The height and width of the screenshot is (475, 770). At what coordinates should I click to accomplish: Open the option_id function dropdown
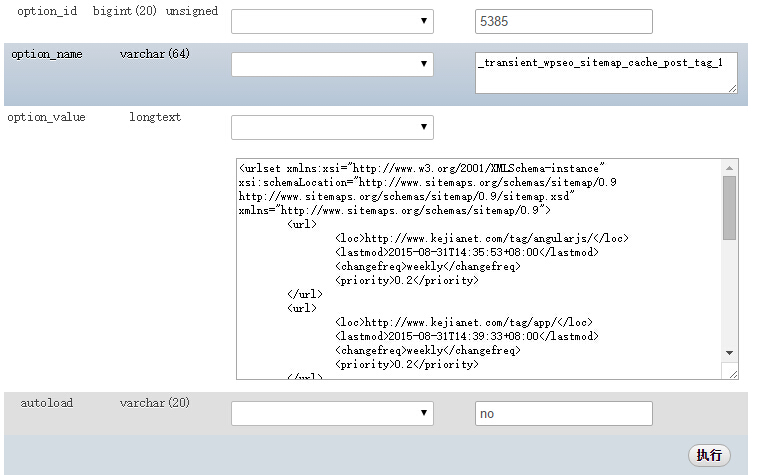coord(332,22)
